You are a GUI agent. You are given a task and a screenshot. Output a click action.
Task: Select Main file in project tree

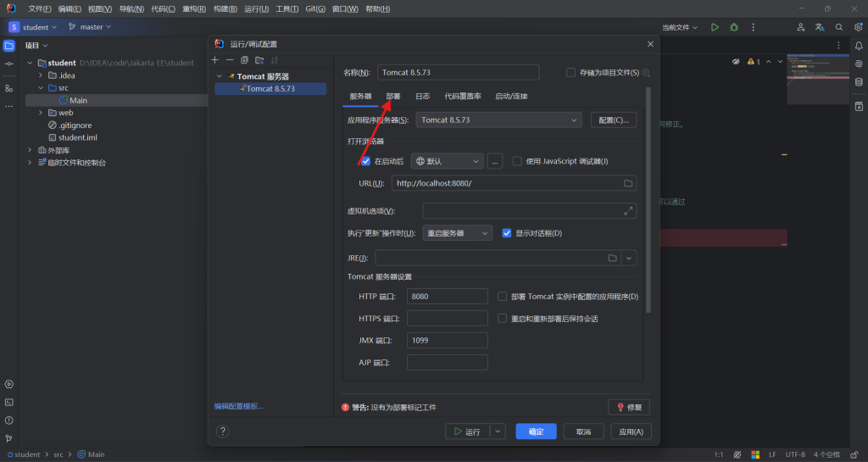point(78,100)
